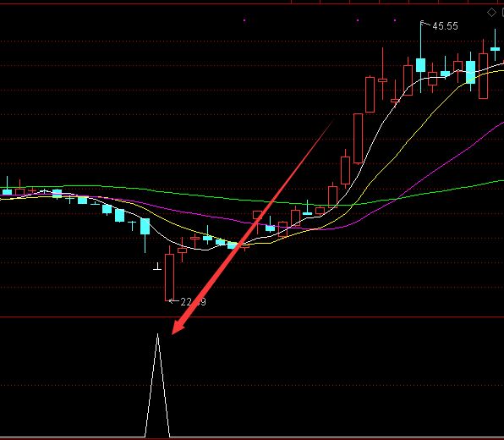Click the leftmost purple dot marker at top
The image size is (504, 440).
click(244, 20)
